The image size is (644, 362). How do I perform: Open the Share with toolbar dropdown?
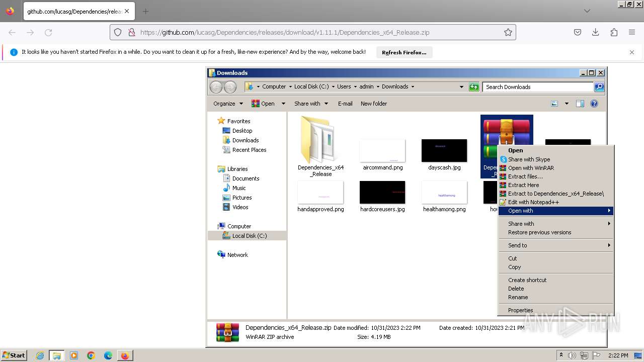311,104
